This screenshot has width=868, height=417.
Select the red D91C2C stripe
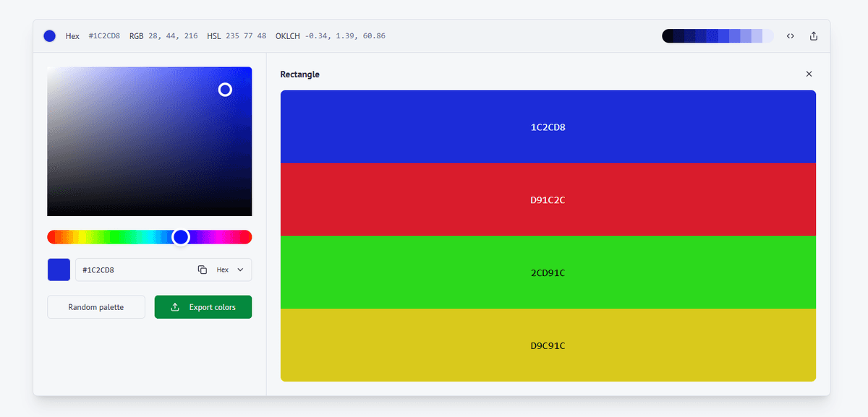[x=548, y=199]
